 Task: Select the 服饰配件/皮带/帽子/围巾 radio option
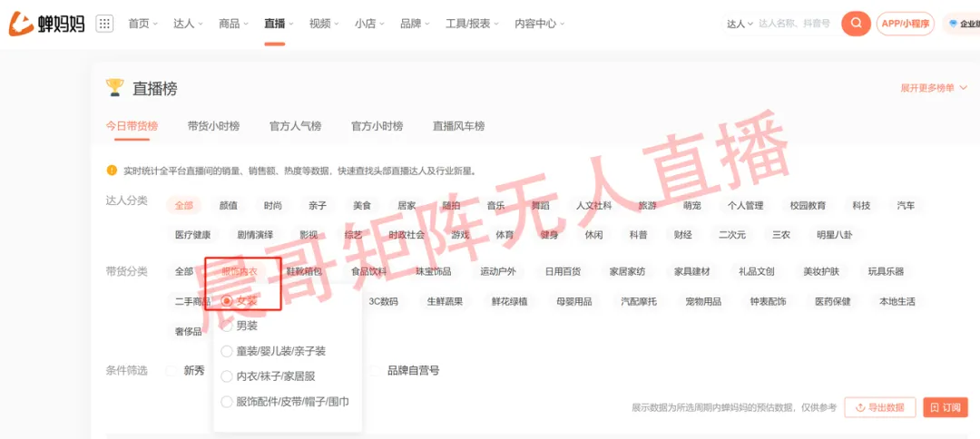click(227, 402)
